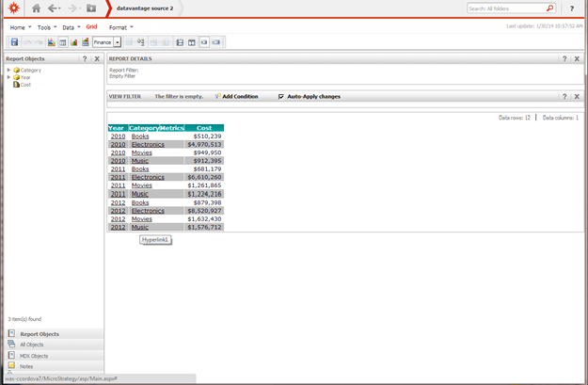The width and height of the screenshot is (588, 385).
Task: Close the Report Objects panel
Action: coord(97,58)
